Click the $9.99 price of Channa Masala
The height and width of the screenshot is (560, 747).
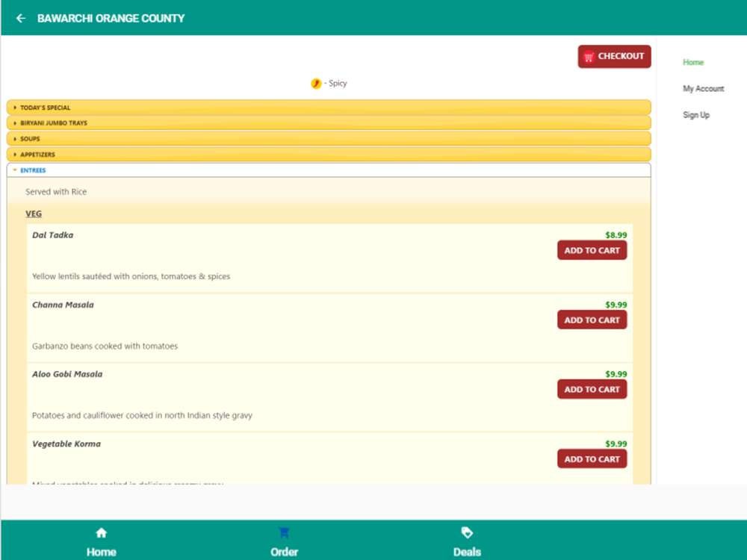pos(616,305)
